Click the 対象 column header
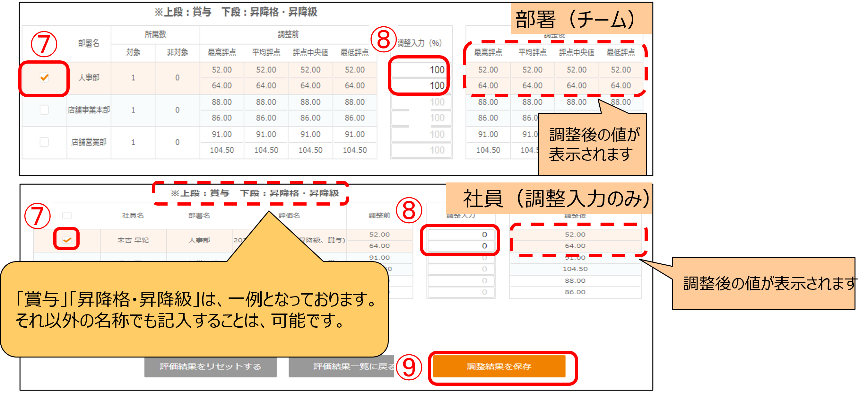Viewport: 868px width, 398px height. point(133,52)
